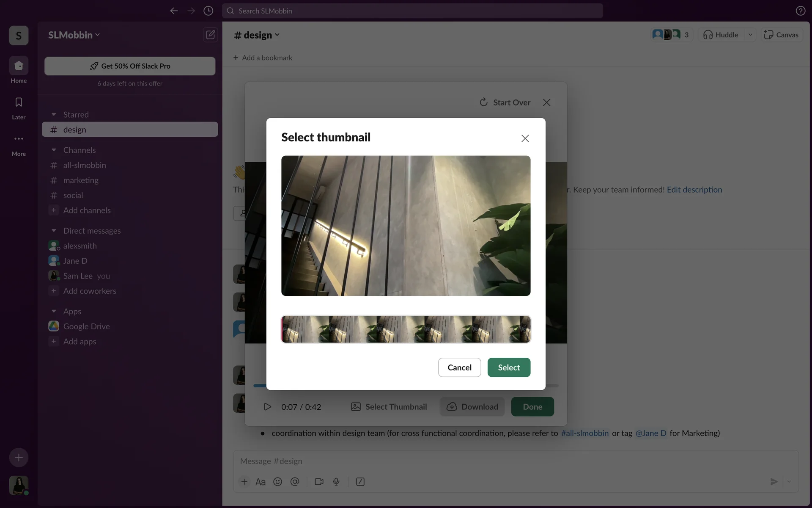Viewport: 812px width, 508px height.
Task: Click the mention @ icon
Action: click(295, 482)
